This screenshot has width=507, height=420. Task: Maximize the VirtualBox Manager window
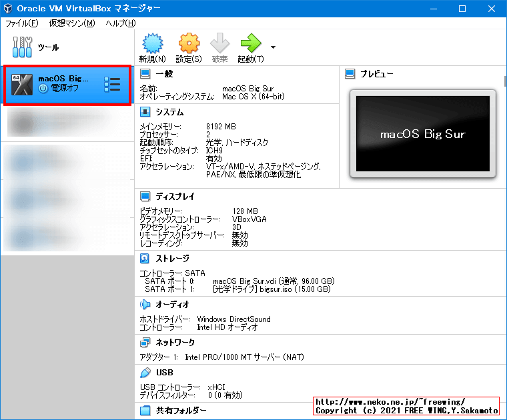pyautogui.click(x=462, y=9)
